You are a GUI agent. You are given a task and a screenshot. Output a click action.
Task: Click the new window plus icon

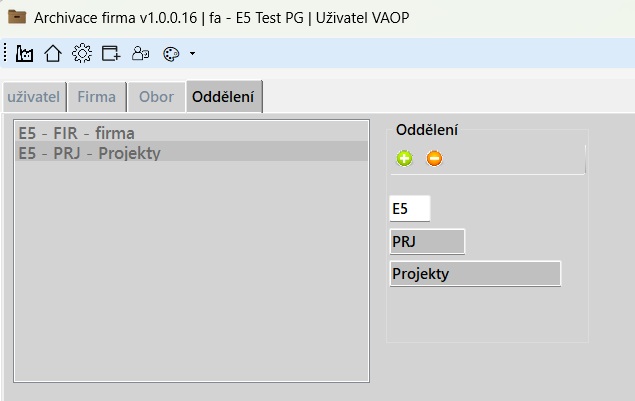111,53
